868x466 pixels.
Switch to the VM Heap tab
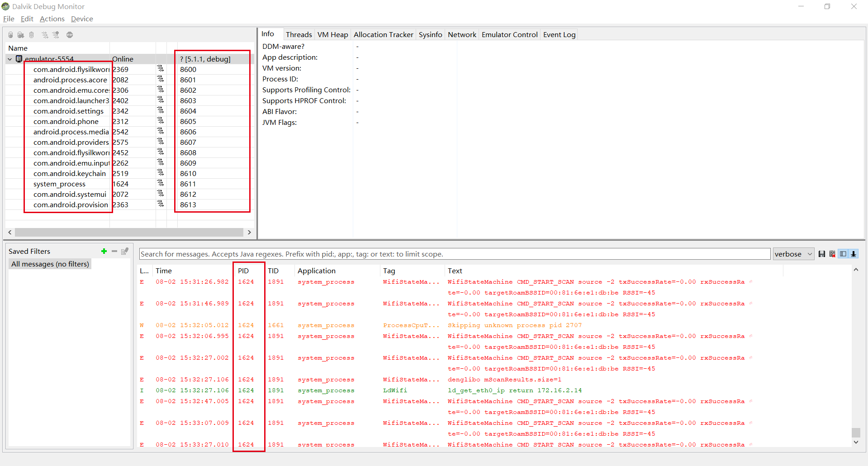coord(332,34)
